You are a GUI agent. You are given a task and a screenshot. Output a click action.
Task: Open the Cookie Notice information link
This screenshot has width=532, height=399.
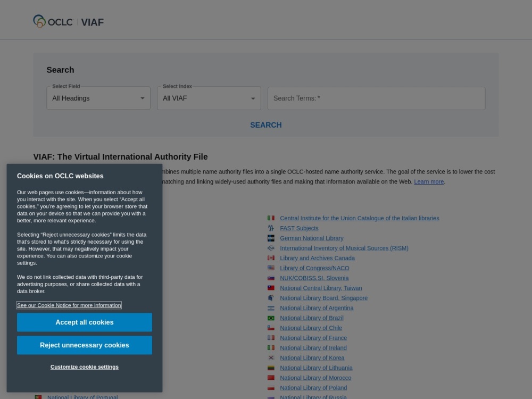click(x=69, y=305)
